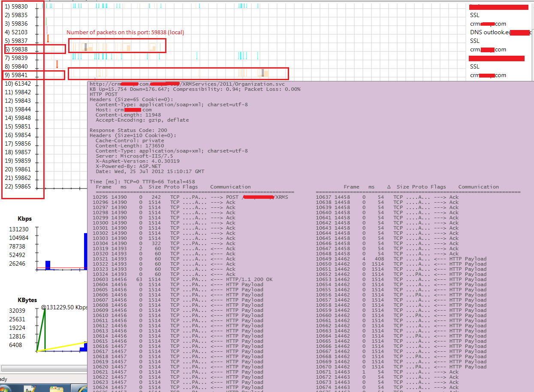
Task: Select port row 3) 59836
Action: [16, 24]
